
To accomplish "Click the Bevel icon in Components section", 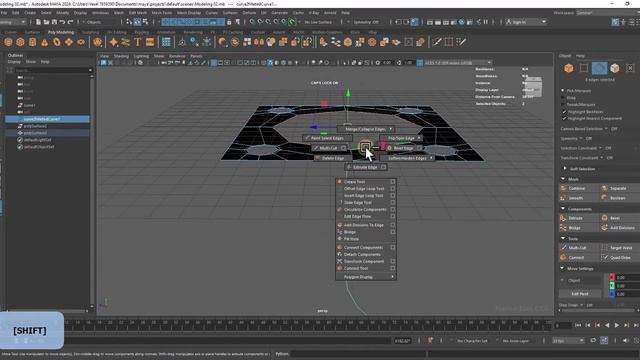I will (x=604, y=218).
